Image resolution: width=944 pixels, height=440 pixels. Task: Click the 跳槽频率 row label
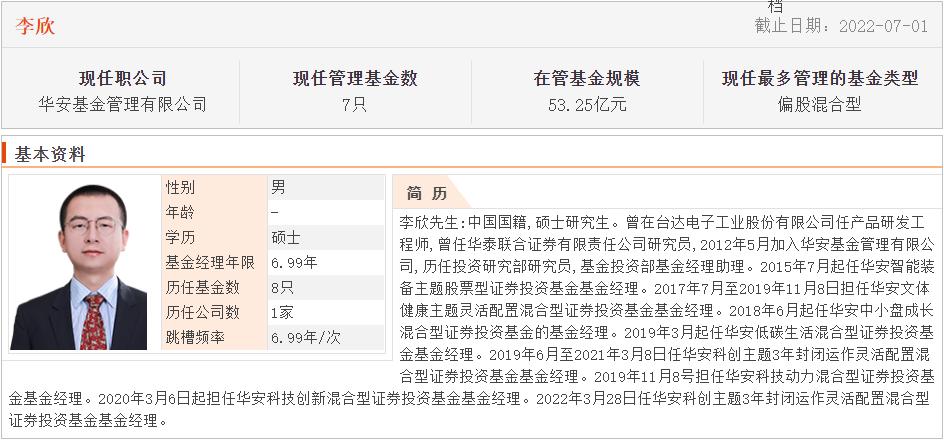point(195,338)
